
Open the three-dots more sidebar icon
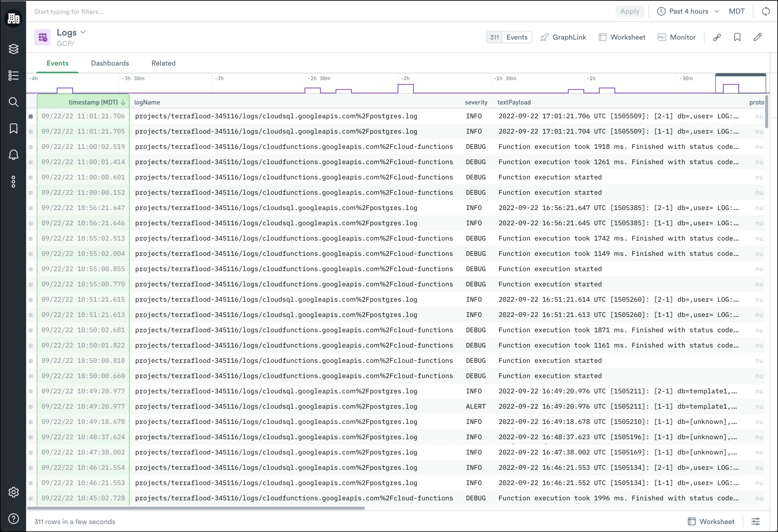[13, 182]
